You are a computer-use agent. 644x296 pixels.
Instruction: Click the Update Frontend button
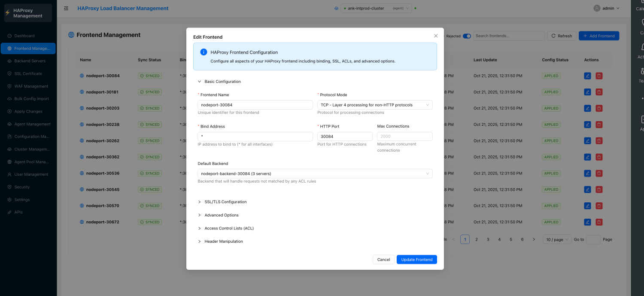[417, 259]
